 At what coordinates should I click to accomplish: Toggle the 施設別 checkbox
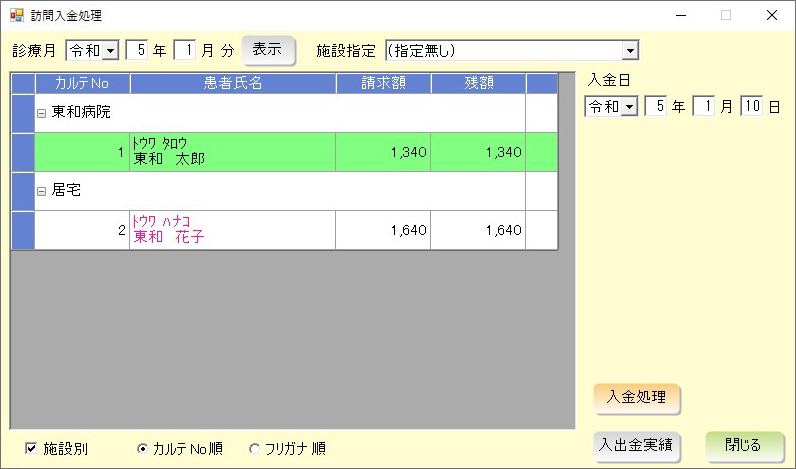[x=31, y=449]
